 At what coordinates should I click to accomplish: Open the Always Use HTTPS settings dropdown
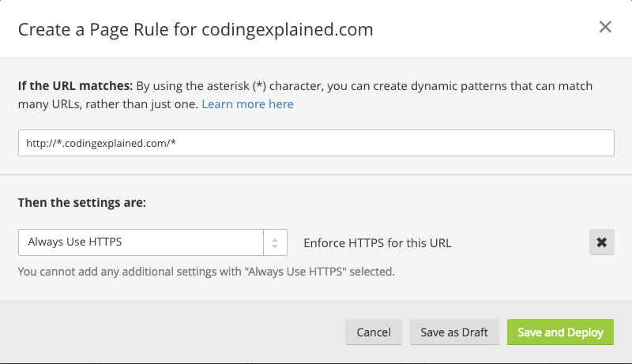click(152, 242)
